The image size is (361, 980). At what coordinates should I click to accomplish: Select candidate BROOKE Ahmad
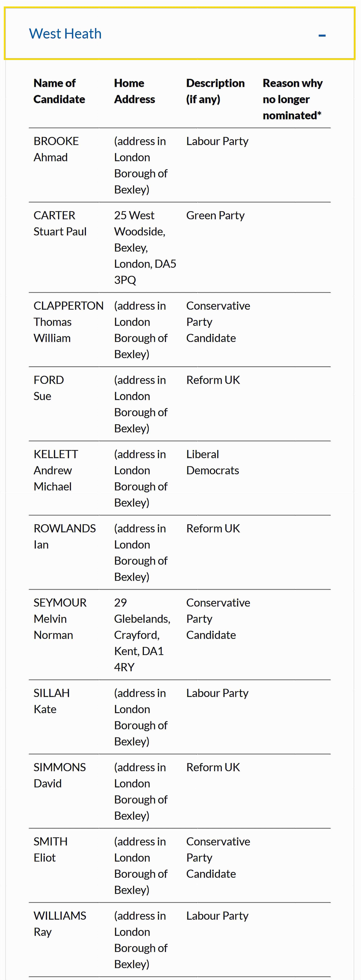[x=56, y=149]
